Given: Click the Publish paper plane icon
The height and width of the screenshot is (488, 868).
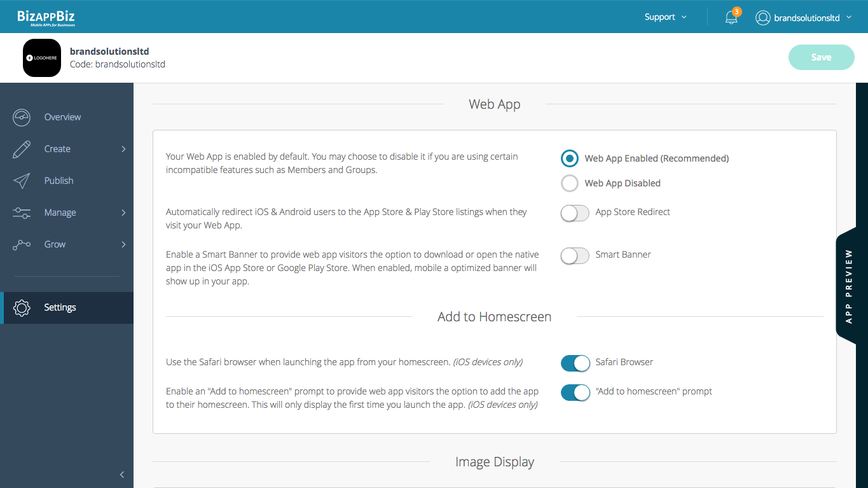Looking at the screenshot, I should click(22, 181).
